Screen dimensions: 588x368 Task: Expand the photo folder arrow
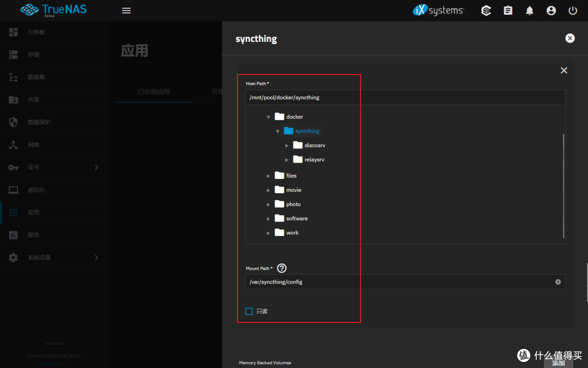coord(268,204)
